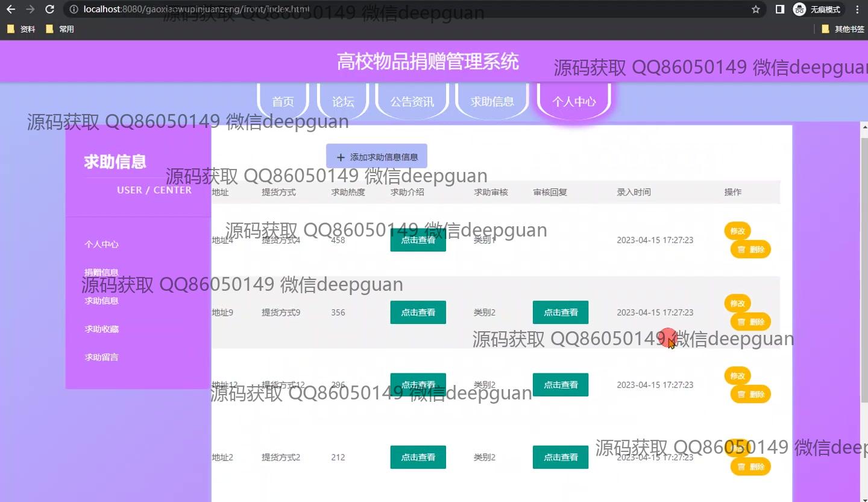View 求助介绍 for the 地址2 row
The height and width of the screenshot is (502, 868).
418,457
